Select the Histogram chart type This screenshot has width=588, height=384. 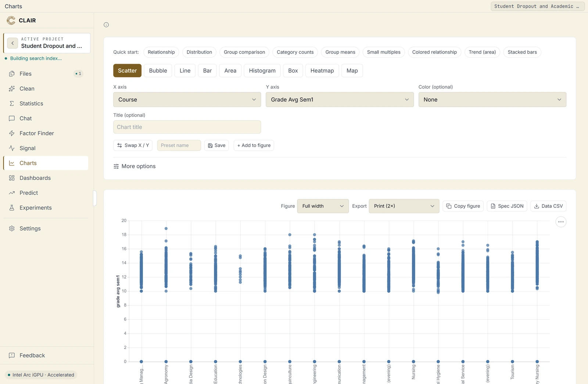coord(262,70)
